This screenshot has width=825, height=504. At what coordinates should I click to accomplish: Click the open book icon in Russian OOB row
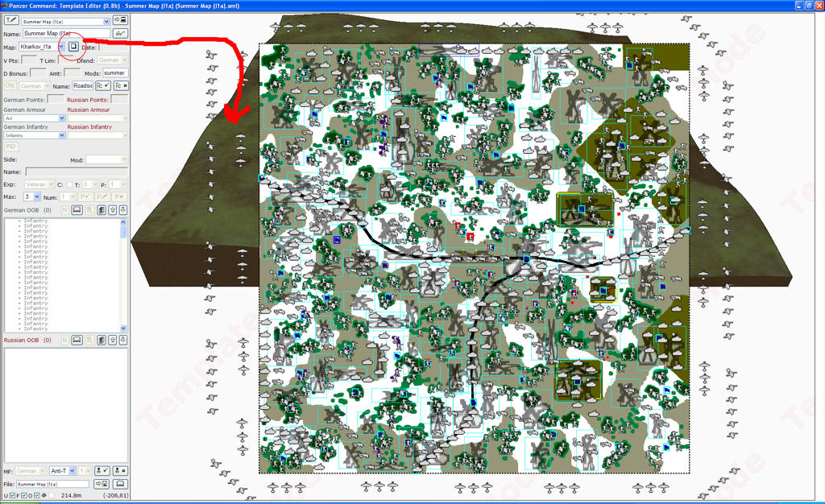click(77, 340)
